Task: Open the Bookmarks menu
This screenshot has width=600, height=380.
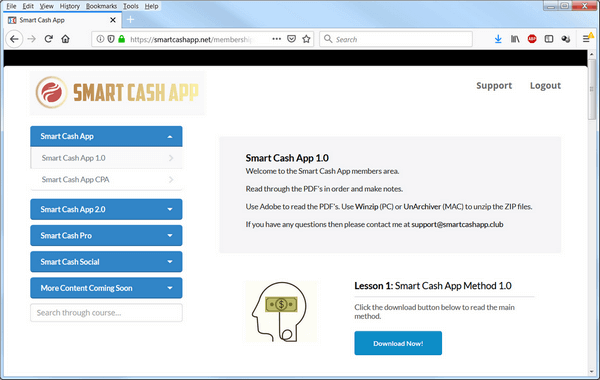Action: pos(101,6)
